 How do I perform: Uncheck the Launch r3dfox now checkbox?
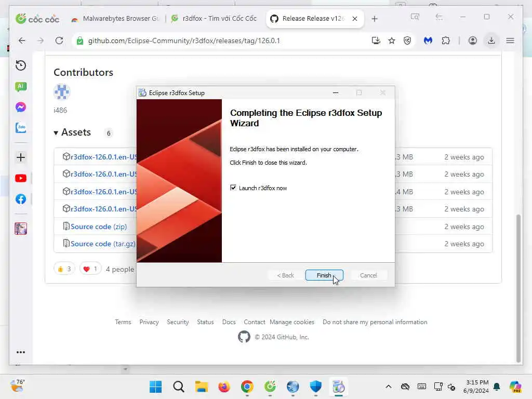(x=233, y=188)
